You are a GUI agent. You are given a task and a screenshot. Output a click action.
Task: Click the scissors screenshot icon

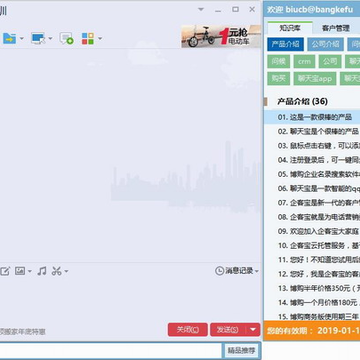(57, 271)
